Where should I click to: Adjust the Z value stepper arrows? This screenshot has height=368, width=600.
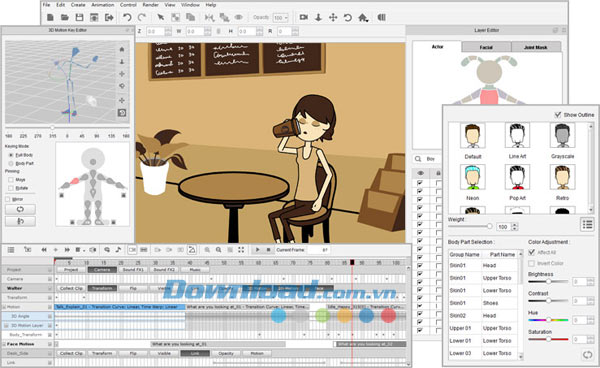click(168, 31)
